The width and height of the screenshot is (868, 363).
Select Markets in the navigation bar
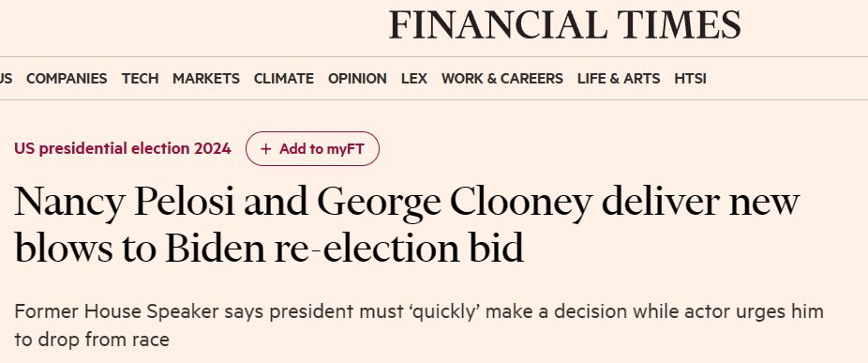206,79
